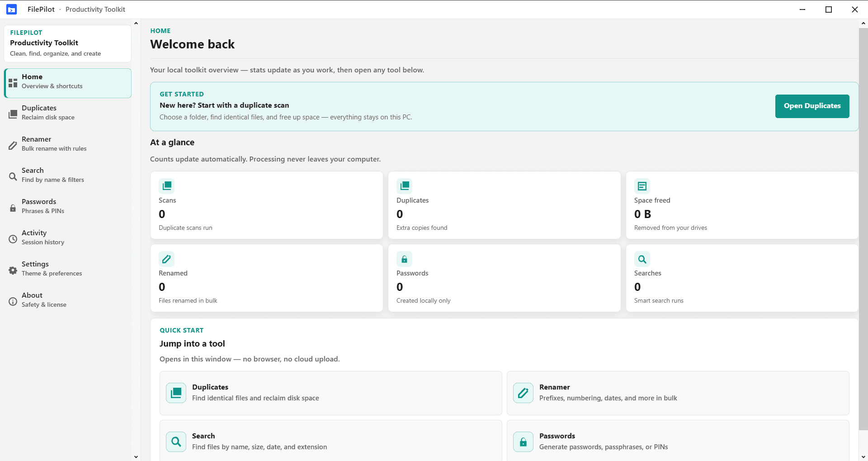Open the Renamer bulk rename section
Image resolution: width=868 pixels, height=461 pixels.
pyautogui.click(x=68, y=146)
